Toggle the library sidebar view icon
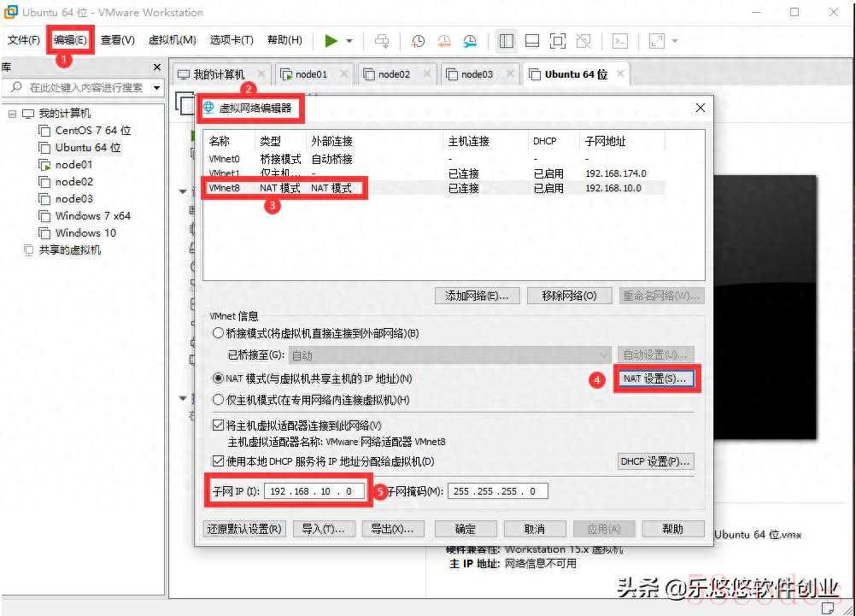This screenshot has width=856, height=616. pyautogui.click(x=506, y=41)
